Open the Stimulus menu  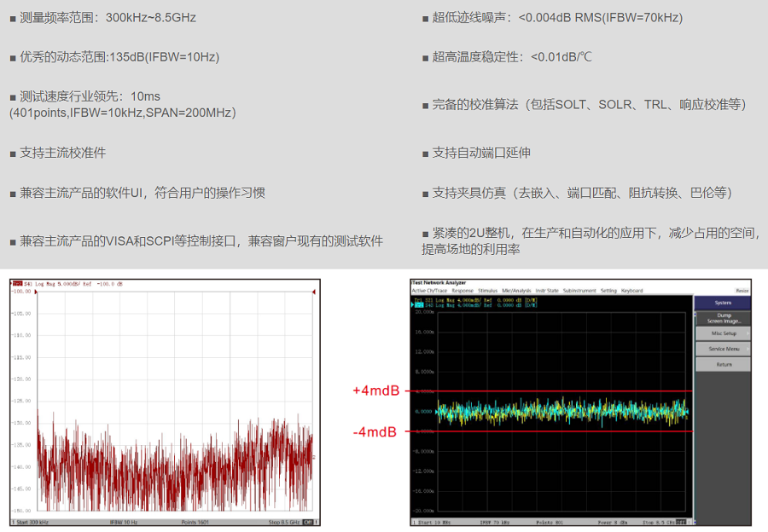pos(487,291)
